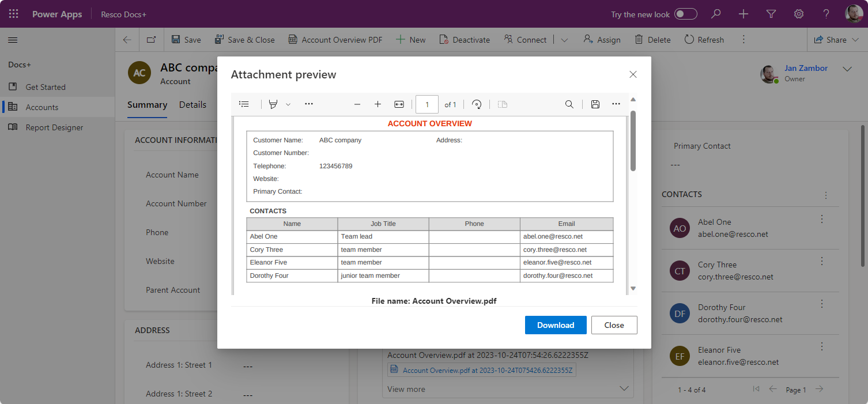
Task: Click New in the command bar
Action: pyautogui.click(x=410, y=40)
